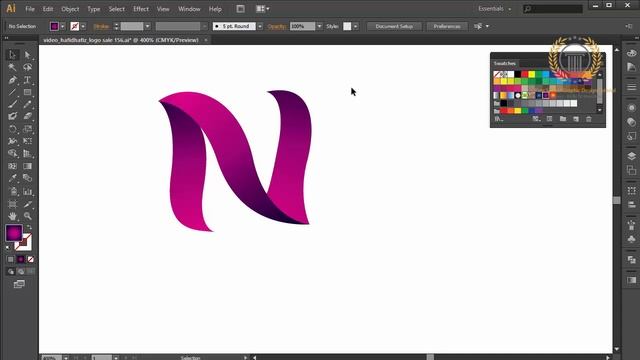
Task: Enable Draw Behind mode
Action: coord(21,271)
